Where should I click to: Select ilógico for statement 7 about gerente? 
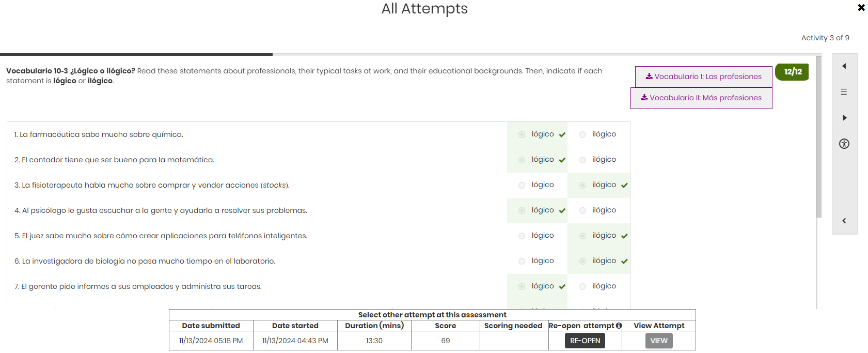[x=582, y=287]
